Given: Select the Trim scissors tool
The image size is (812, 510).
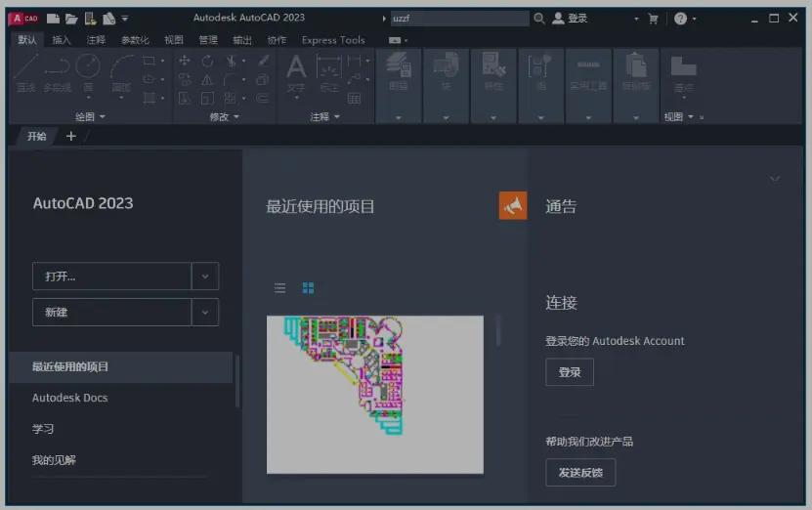Looking at the screenshot, I should [231, 61].
